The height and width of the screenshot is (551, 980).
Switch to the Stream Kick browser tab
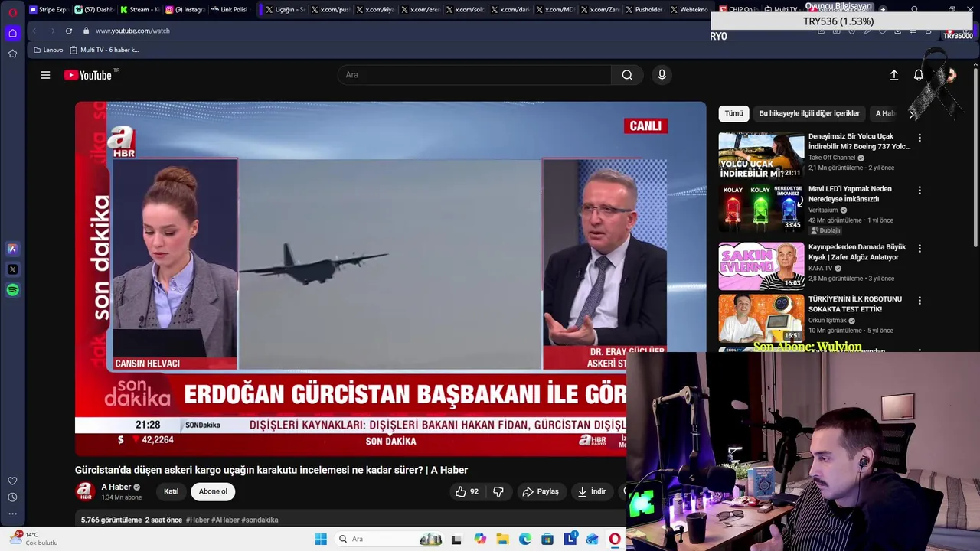[139, 10]
